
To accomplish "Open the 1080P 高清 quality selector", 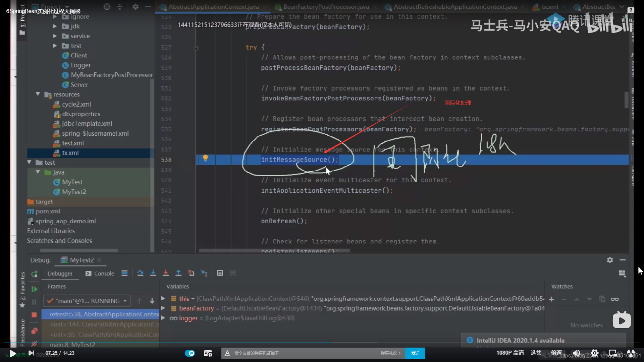I will (510, 353).
